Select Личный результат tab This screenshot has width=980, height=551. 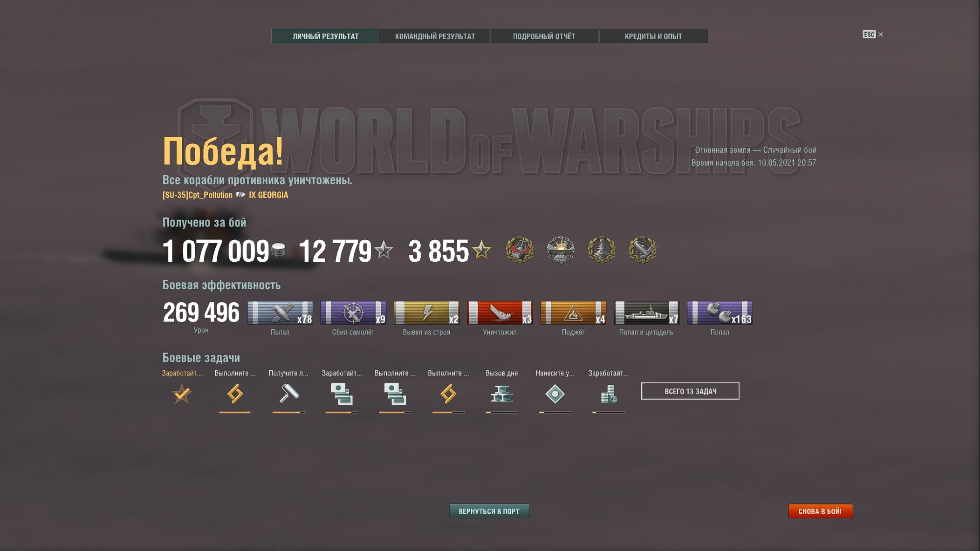click(326, 36)
